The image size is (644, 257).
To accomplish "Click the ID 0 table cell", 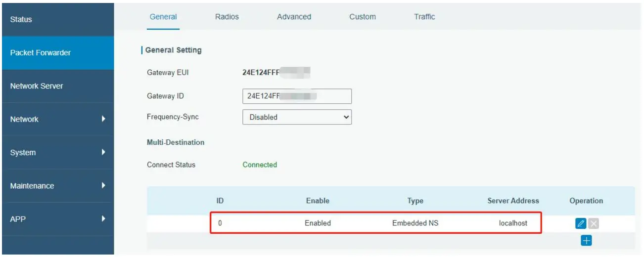I will 220,223.
